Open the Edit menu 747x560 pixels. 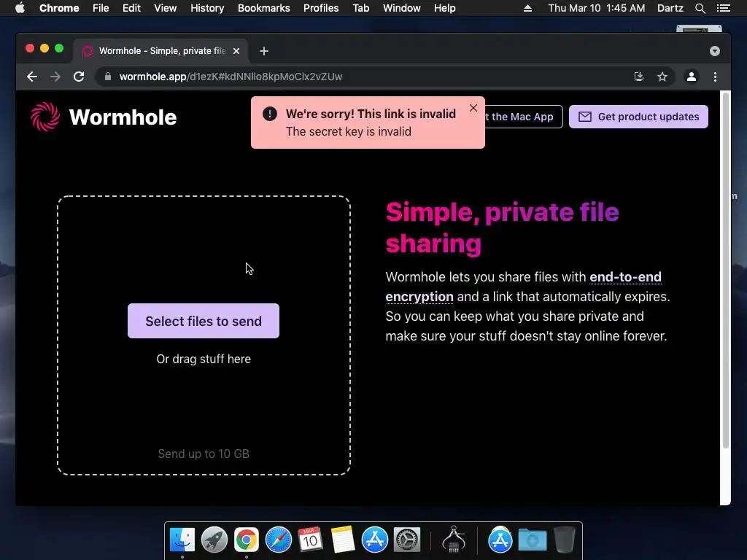(131, 8)
